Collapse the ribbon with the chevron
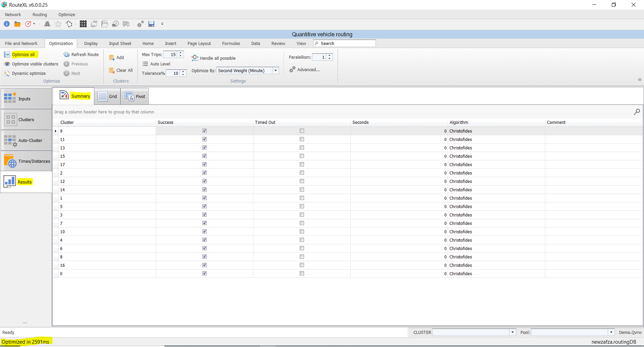Screen dimensions: 644x347 click(x=640, y=80)
